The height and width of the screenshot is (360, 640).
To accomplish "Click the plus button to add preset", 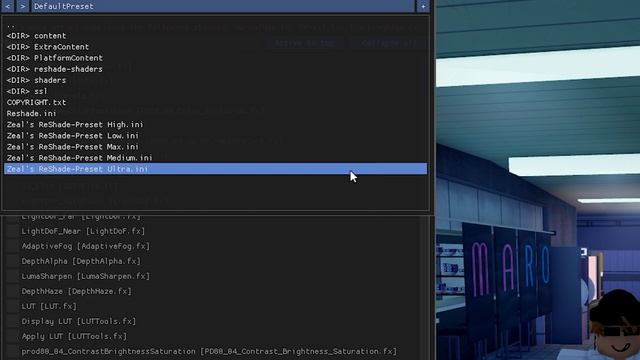I will [423, 6].
